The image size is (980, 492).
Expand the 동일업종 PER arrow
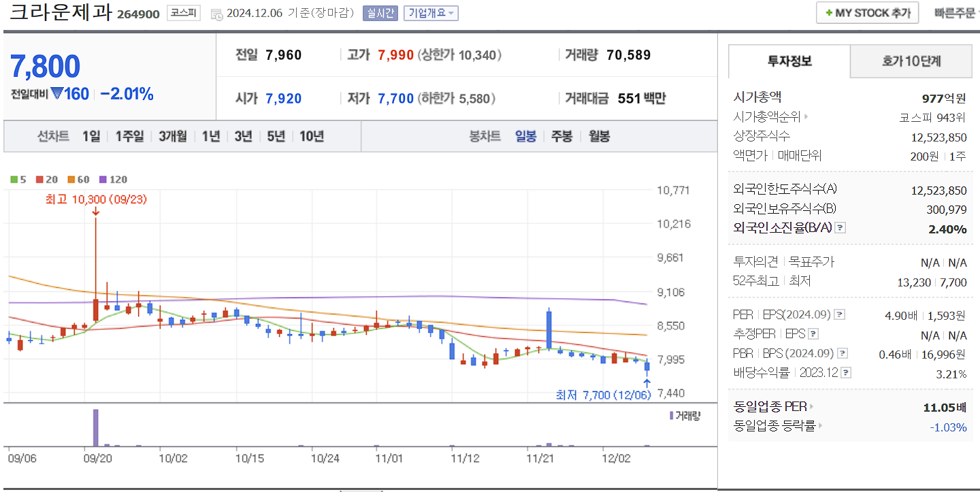pos(813,406)
